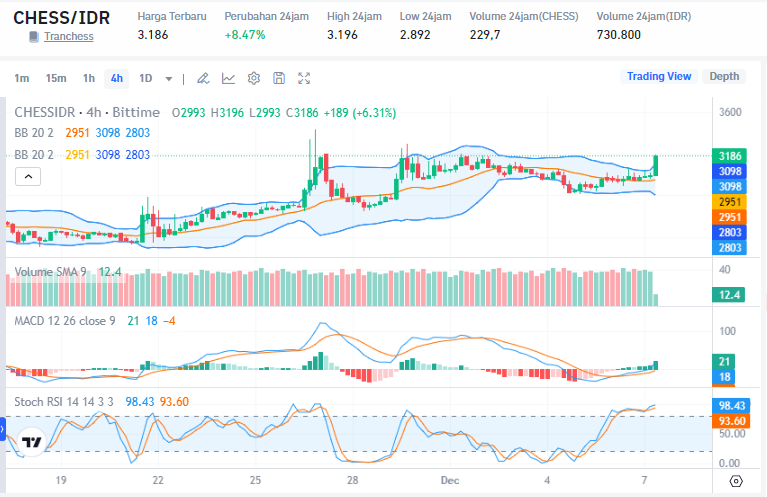This screenshot has height=497, width=767.
Task: Click the blue 18 MACD signal tag
Action: click(724, 377)
